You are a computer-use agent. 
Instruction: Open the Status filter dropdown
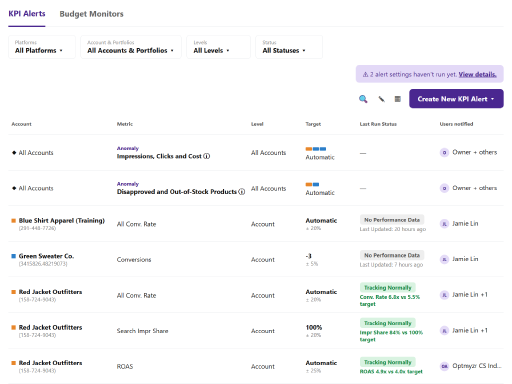click(x=289, y=47)
